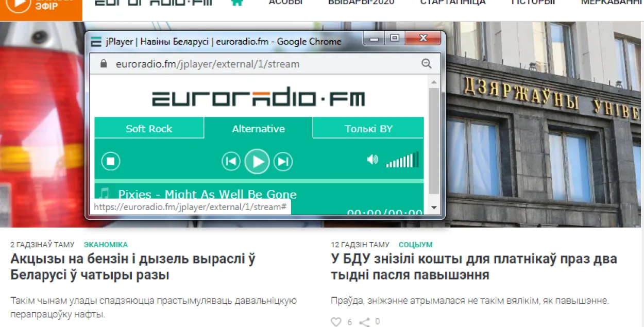The width and height of the screenshot is (644, 327).
Task: Start playback with the play button
Action: click(257, 162)
